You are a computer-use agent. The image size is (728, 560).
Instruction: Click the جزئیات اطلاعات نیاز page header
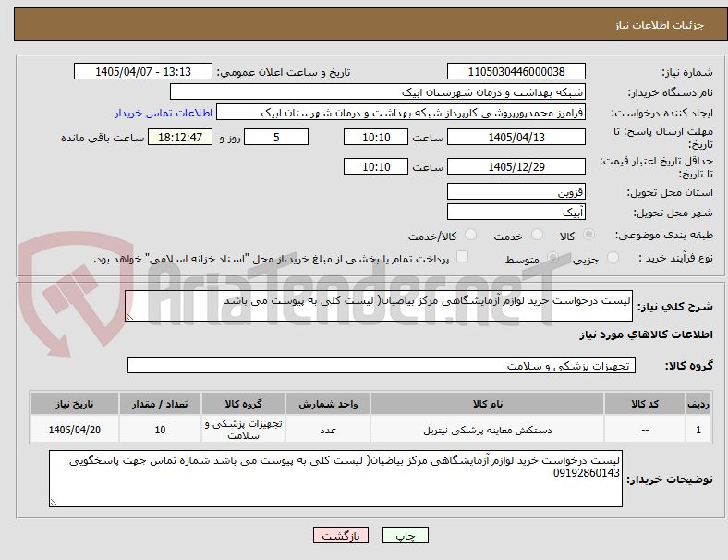660,25
